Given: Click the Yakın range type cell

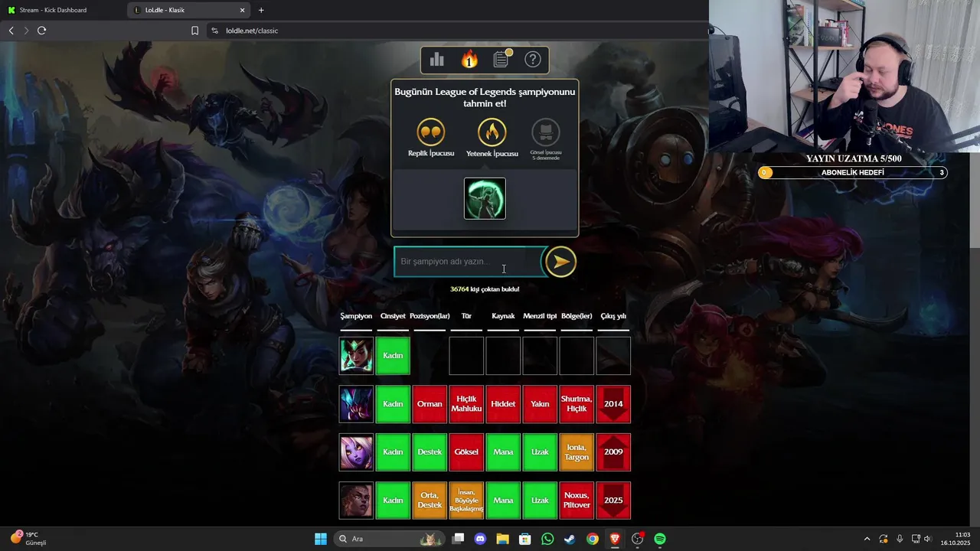Looking at the screenshot, I should (540, 404).
